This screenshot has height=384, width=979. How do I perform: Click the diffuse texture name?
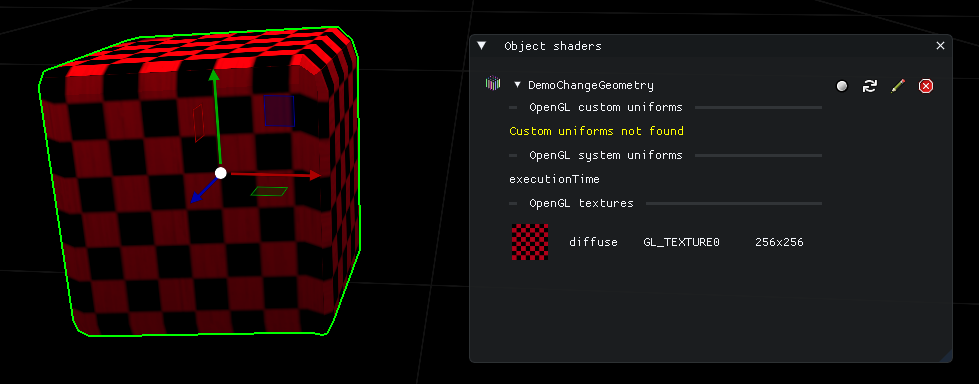coord(593,242)
